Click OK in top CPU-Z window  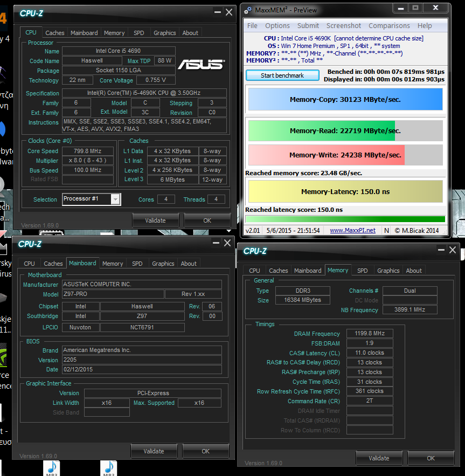click(207, 220)
